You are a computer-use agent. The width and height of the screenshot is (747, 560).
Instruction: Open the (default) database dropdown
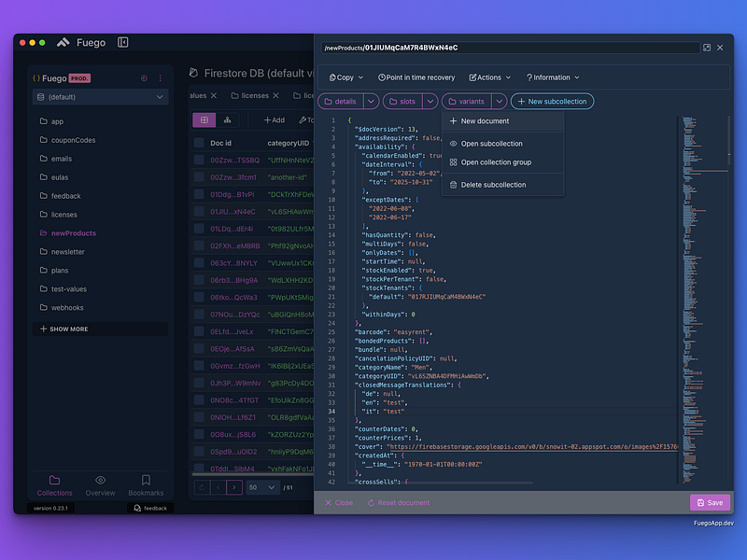[100, 97]
